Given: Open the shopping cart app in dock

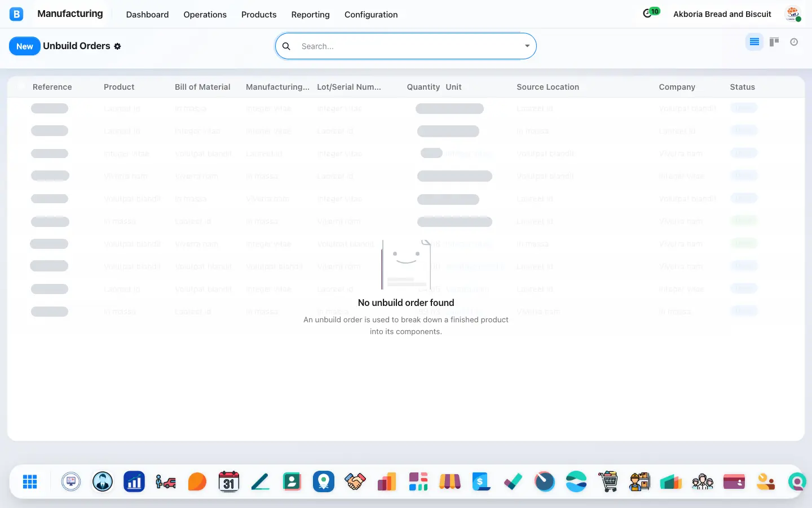Looking at the screenshot, I should (x=608, y=481).
